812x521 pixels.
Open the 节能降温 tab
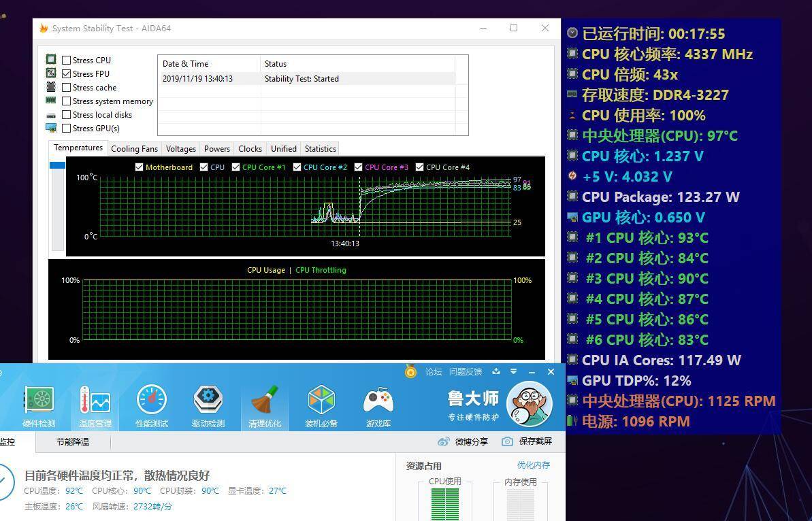point(72,441)
